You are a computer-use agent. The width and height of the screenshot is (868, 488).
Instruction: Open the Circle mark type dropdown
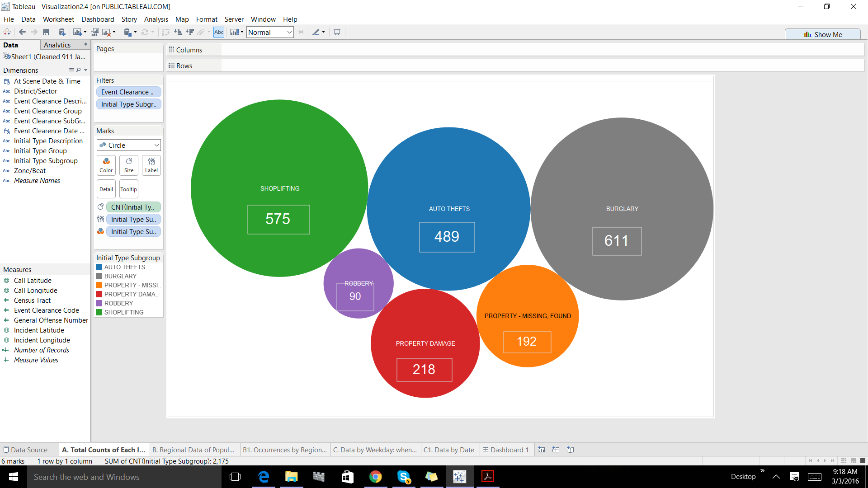click(129, 145)
